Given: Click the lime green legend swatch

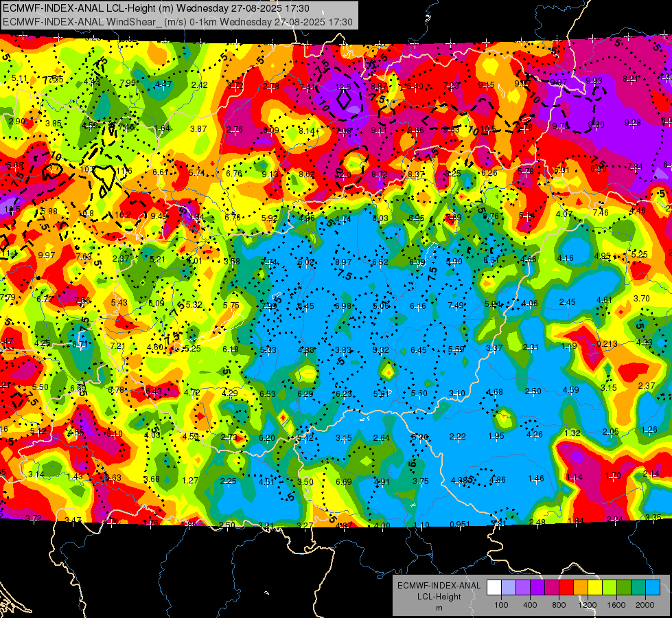Looking at the screenshot, I should tap(610, 588).
